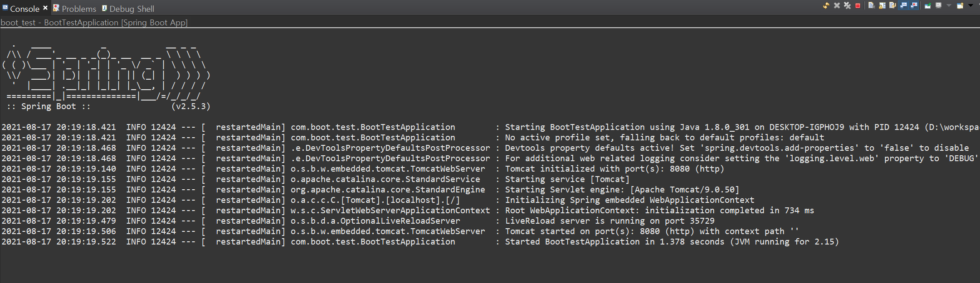Viewport: 980px width, 283px height.
Task: Click the w.s.c.ServletWebServerApplicationContext logger name
Action: 390,211
